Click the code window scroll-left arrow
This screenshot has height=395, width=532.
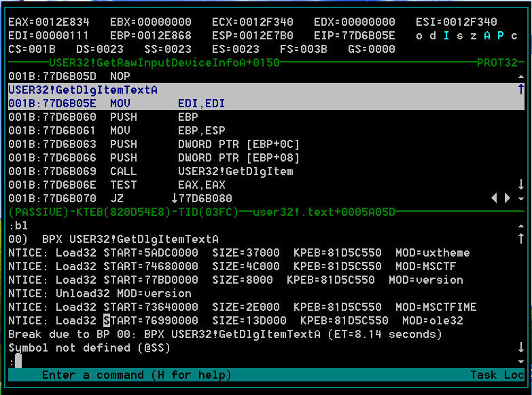[x=494, y=197]
